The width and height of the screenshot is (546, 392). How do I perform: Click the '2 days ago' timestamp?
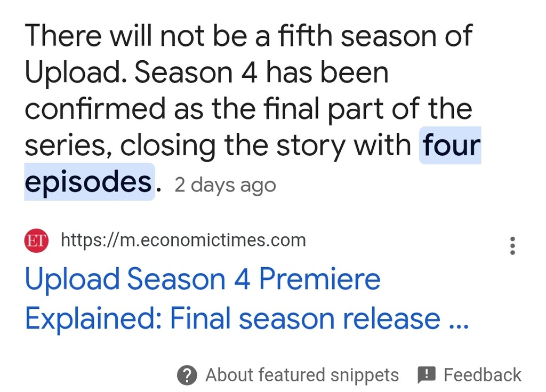pos(225,185)
